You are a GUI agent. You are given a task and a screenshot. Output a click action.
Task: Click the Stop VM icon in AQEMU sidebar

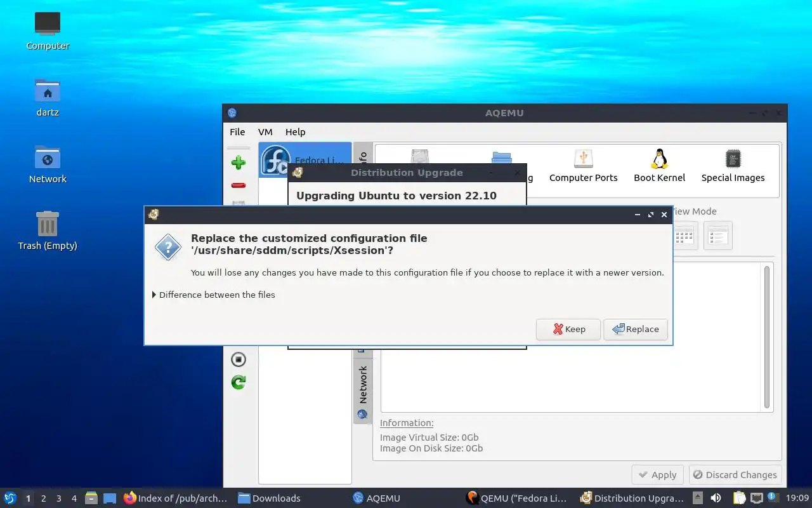(239, 359)
